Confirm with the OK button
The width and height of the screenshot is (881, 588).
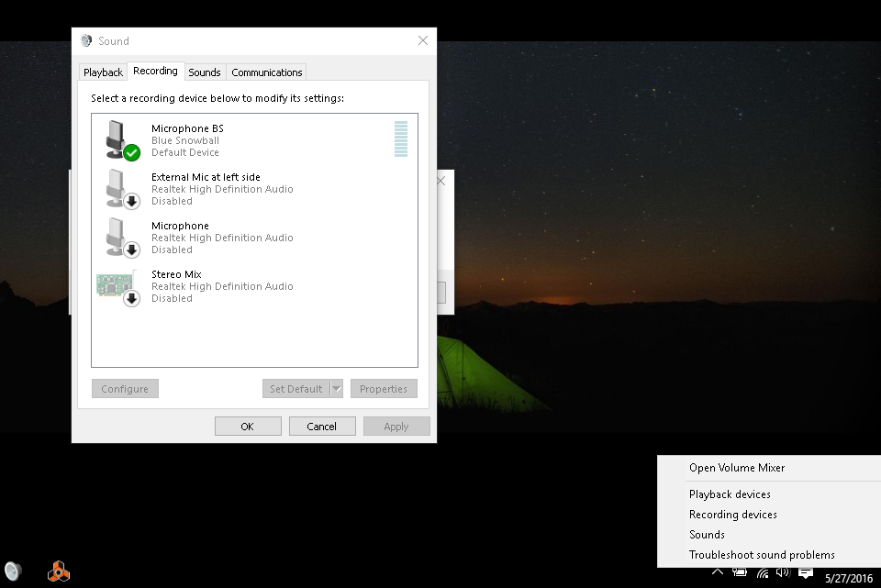click(x=248, y=427)
